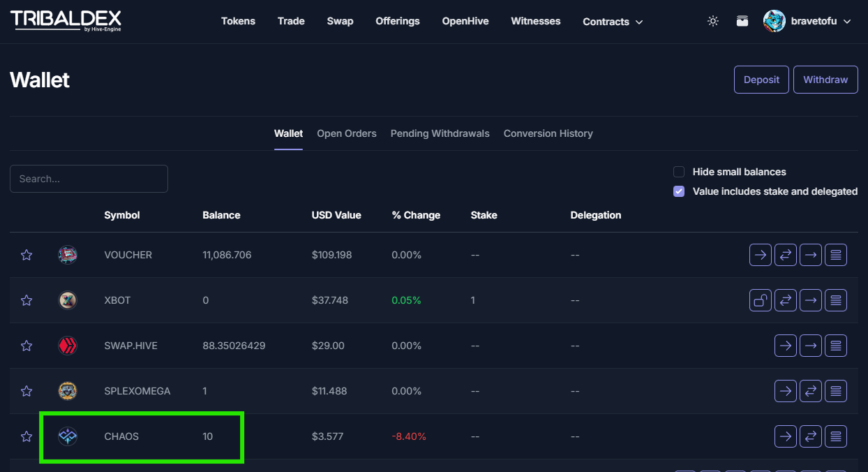Image resolution: width=868 pixels, height=472 pixels.
Task: Click the send arrow icon in SPLEXOMEGA row
Action: pyautogui.click(x=786, y=391)
